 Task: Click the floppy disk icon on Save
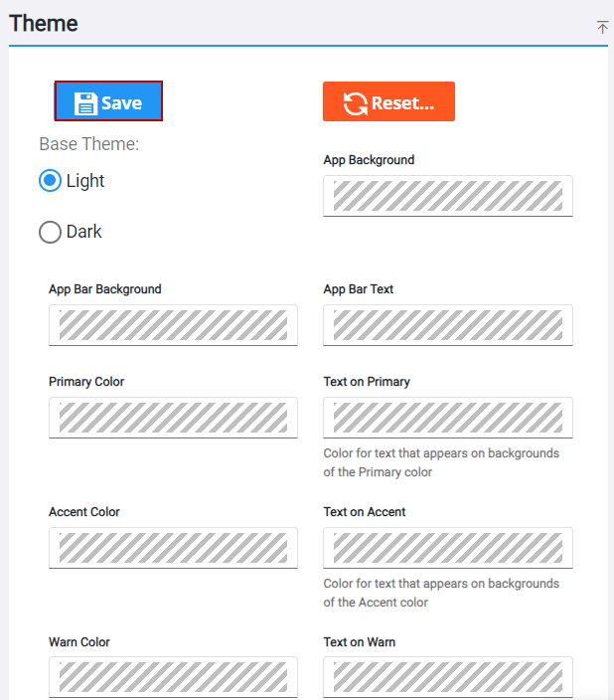coord(85,102)
